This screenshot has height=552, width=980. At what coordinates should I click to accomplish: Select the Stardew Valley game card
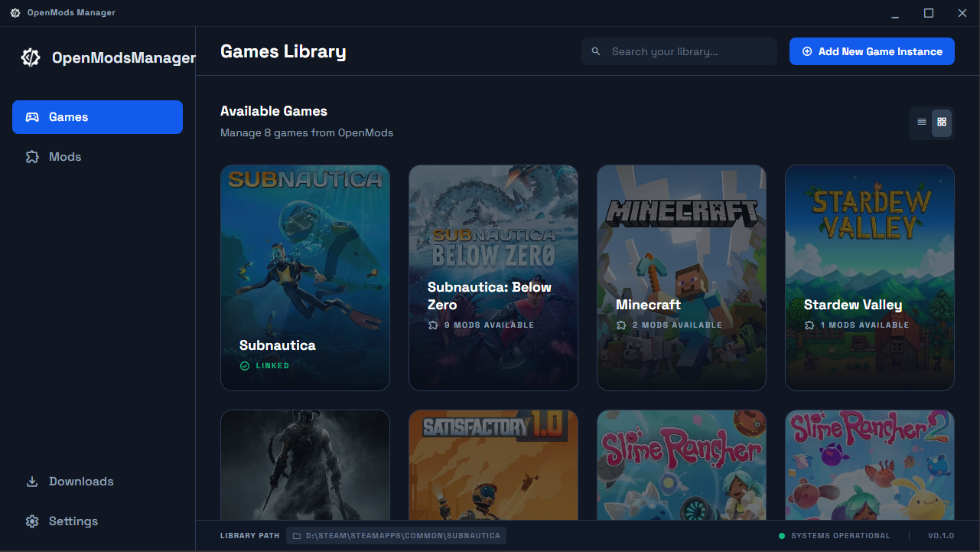coord(870,278)
